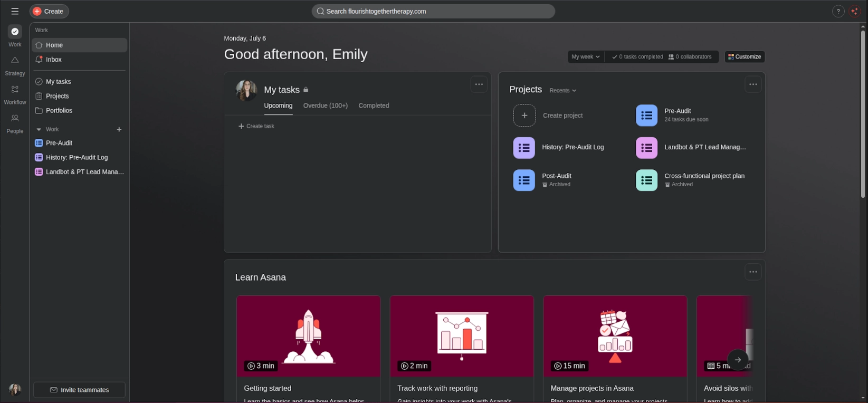Open History: Pre-Audit Log in sidebar
The image size is (868, 403).
click(x=79, y=157)
